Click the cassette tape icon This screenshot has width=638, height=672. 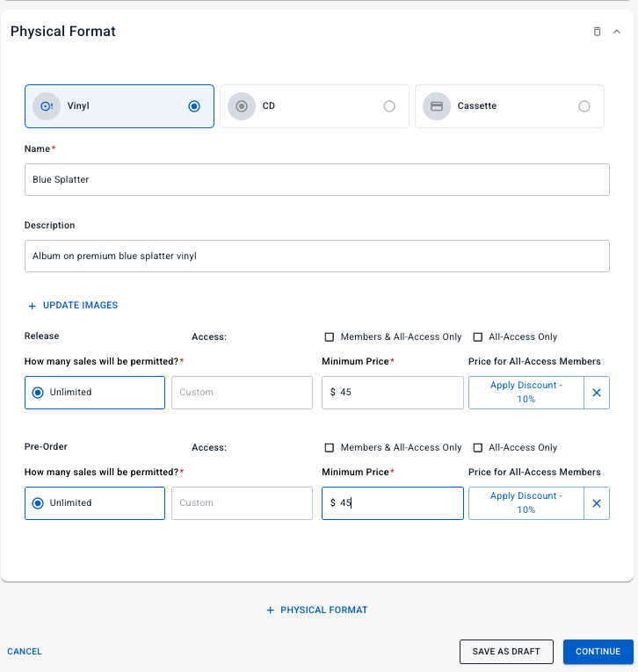coord(437,106)
